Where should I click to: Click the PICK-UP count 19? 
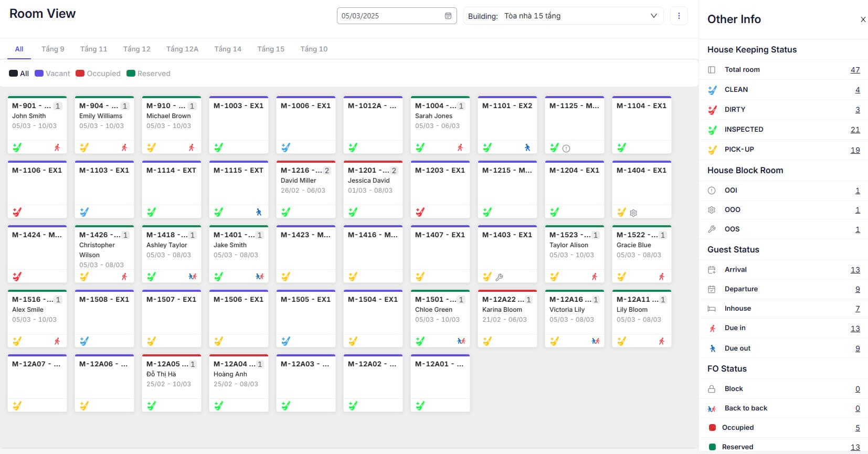[x=855, y=150]
